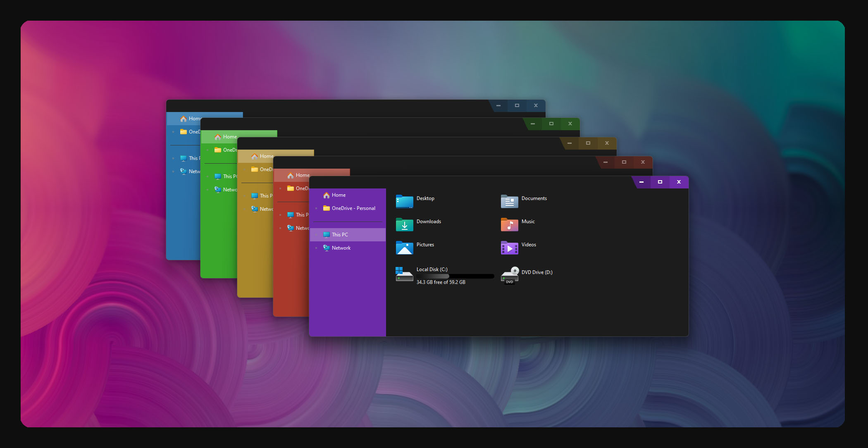Expand This PC node in red window

tap(280, 215)
